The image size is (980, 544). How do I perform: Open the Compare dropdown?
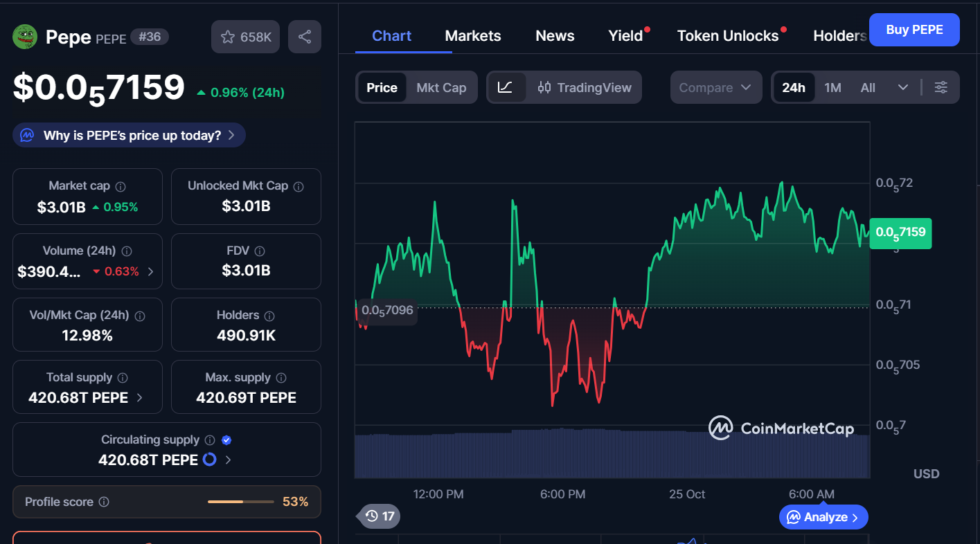[715, 87]
